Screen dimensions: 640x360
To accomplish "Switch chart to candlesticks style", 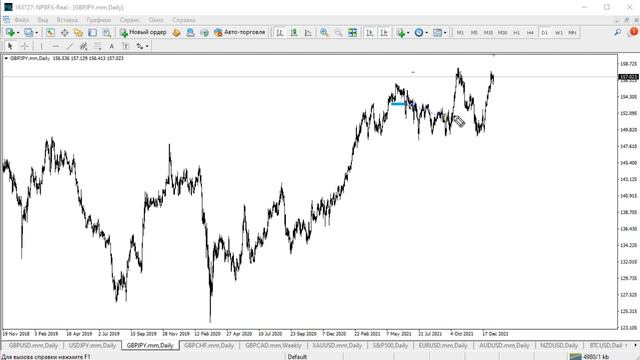I will [x=294, y=33].
